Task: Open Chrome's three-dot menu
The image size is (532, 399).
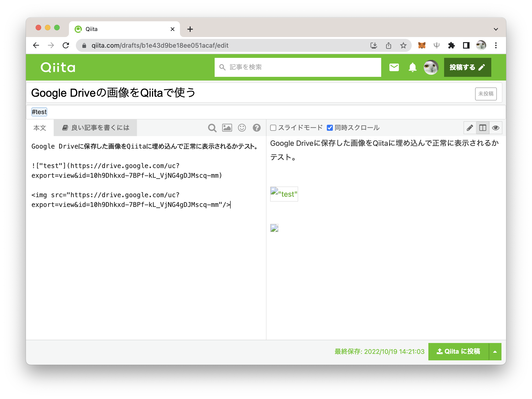Action: click(x=496, y=45)
